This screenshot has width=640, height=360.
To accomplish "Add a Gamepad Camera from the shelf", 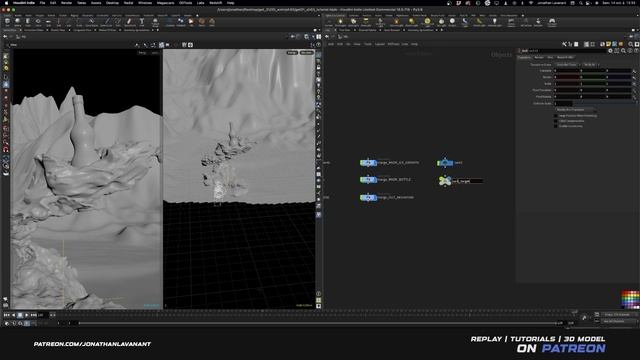I will coord(552,22).
